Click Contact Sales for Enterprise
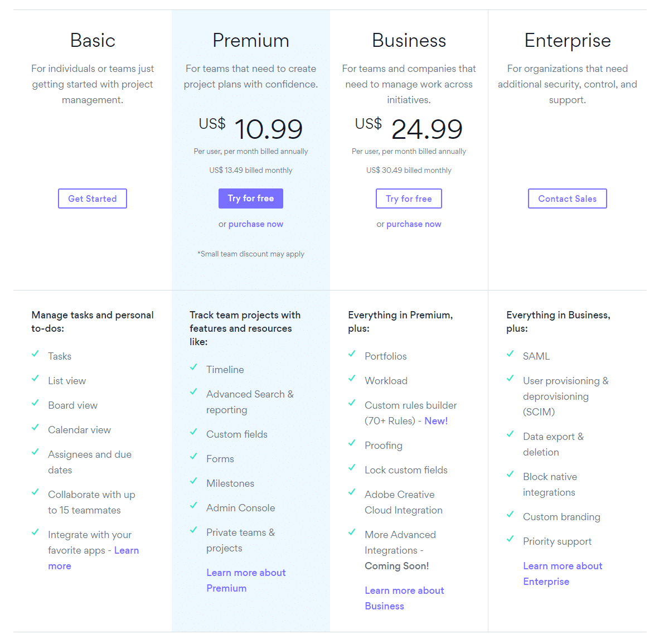The image size is (664, 644). click(x=567, y=198)
